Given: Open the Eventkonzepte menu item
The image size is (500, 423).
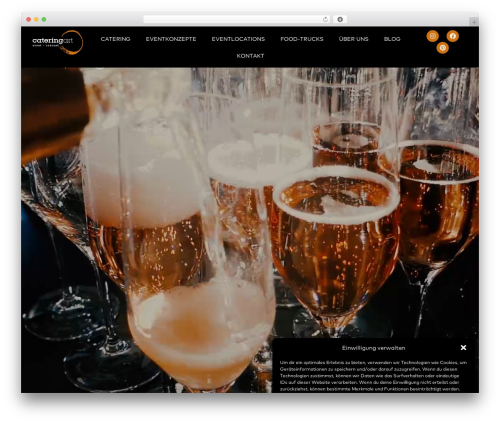Looking at the screenshot, I should tap(171, 39).
